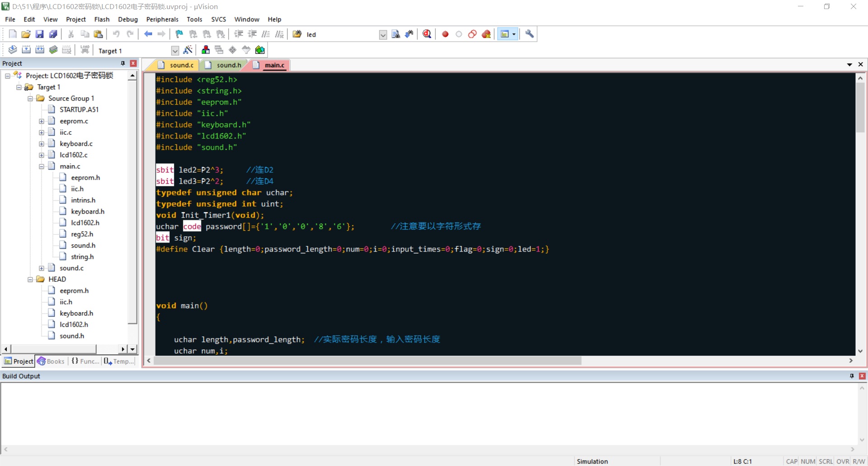Click the Find icon beside search box
Image resolution: width=868 pixels, height=466 pixels.
click(x=396, y=34)
